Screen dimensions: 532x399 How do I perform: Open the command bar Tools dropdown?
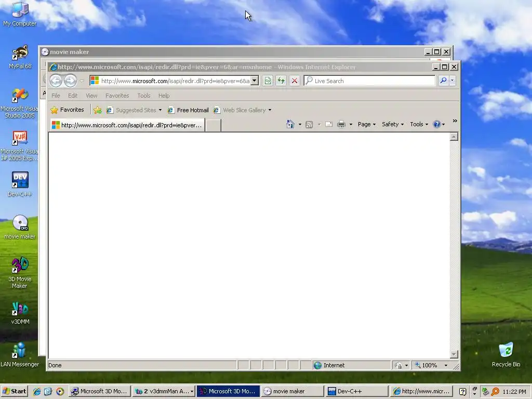419,124
